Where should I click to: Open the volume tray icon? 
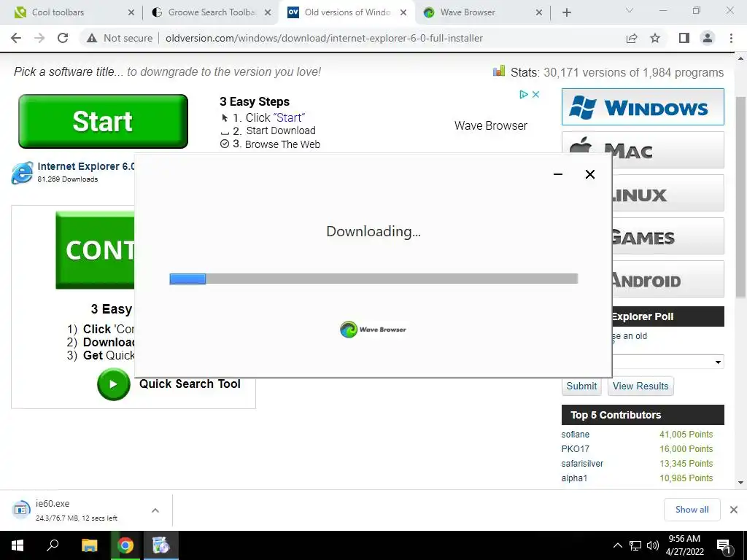(x=653, y=545)
